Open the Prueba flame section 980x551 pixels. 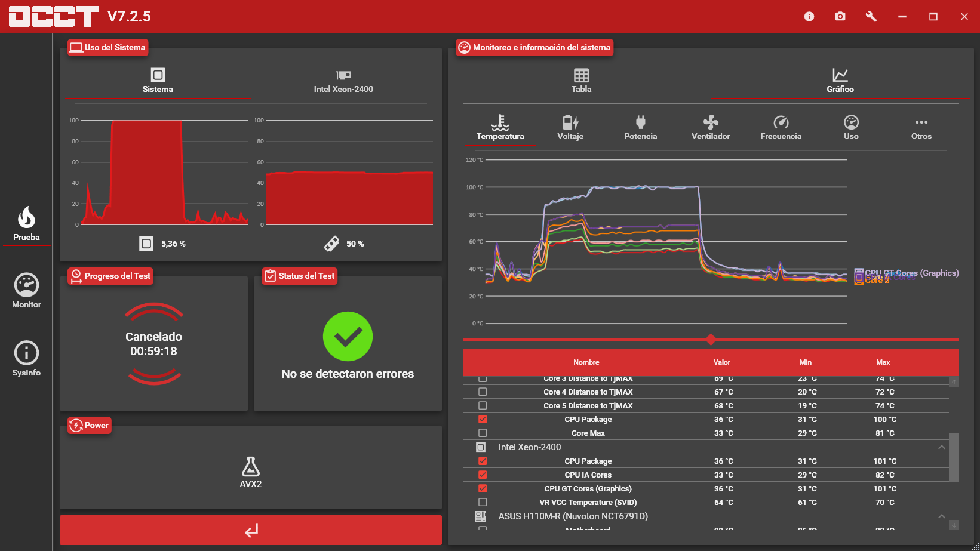coord(26,224)
